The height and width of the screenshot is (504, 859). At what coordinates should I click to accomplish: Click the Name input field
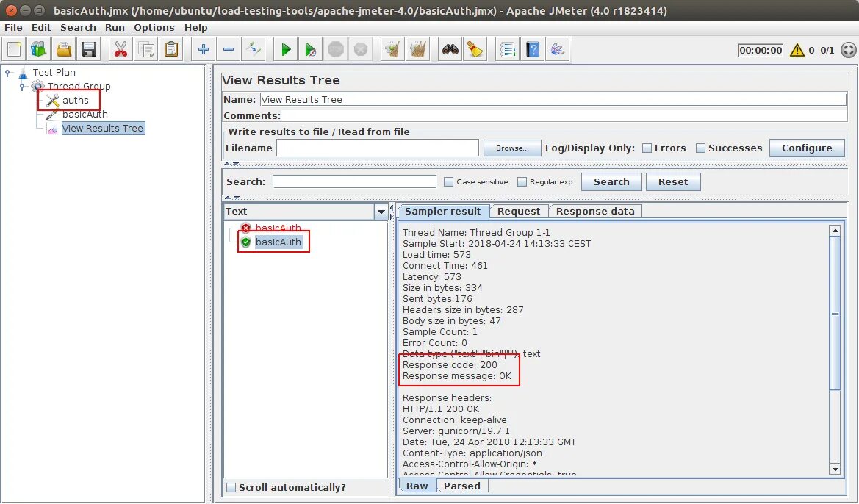tap(553, 100)
